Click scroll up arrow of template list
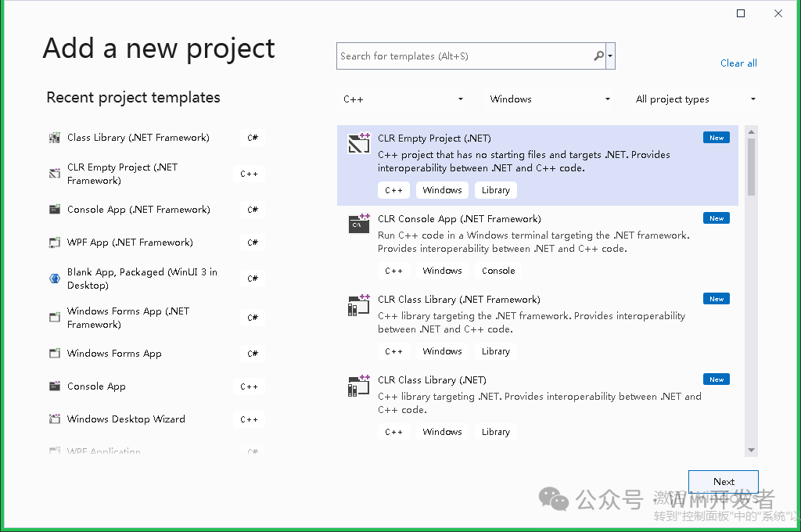 pyautogui.click(x=751, y=132)
